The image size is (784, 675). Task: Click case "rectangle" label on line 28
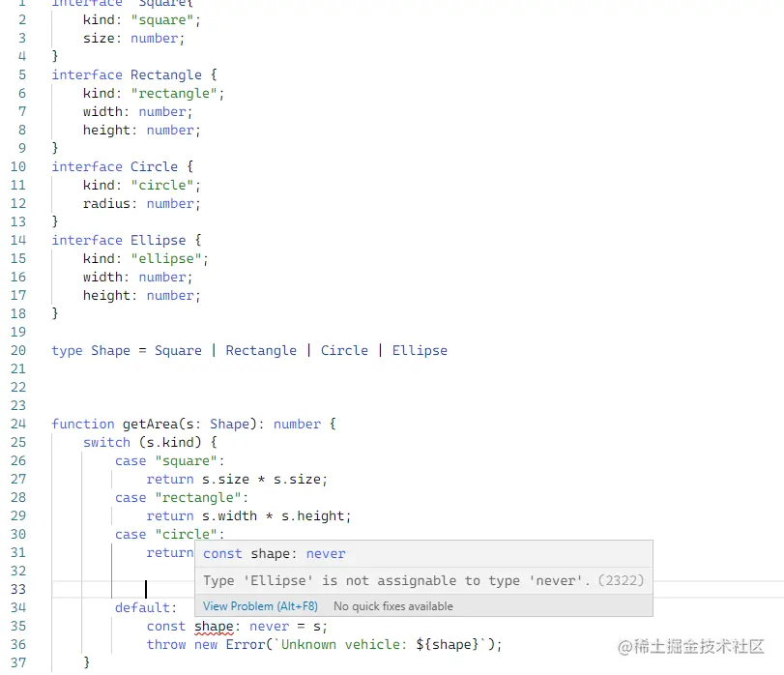(x=182, y=497)
